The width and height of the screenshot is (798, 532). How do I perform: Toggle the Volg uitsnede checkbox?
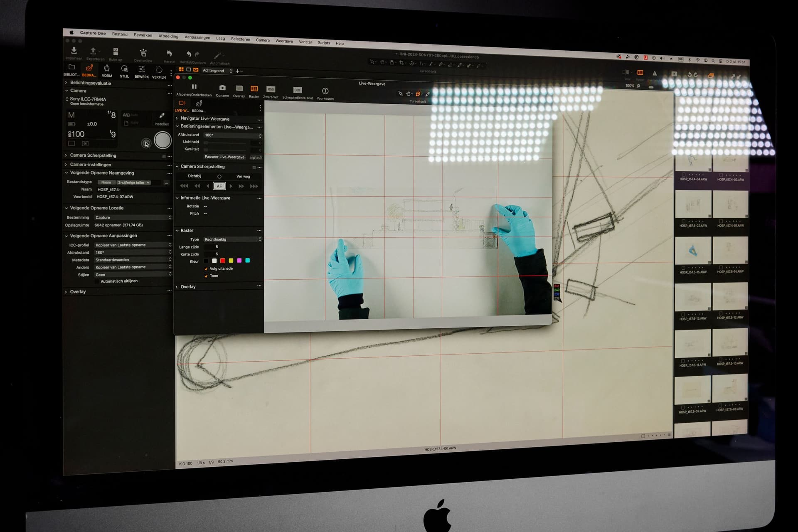coord(206,269)
